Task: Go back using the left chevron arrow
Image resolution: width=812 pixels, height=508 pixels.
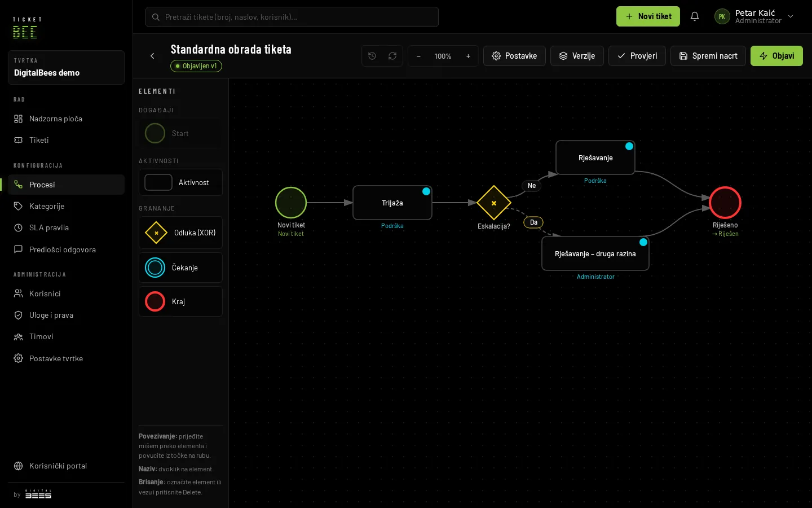Action: (x=152, y=56)
